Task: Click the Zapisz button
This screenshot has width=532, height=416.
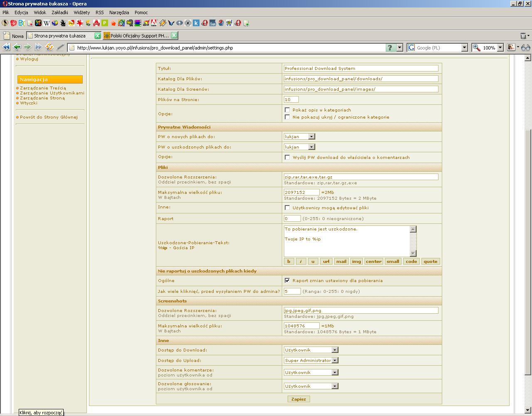Action: pos(298,399)
